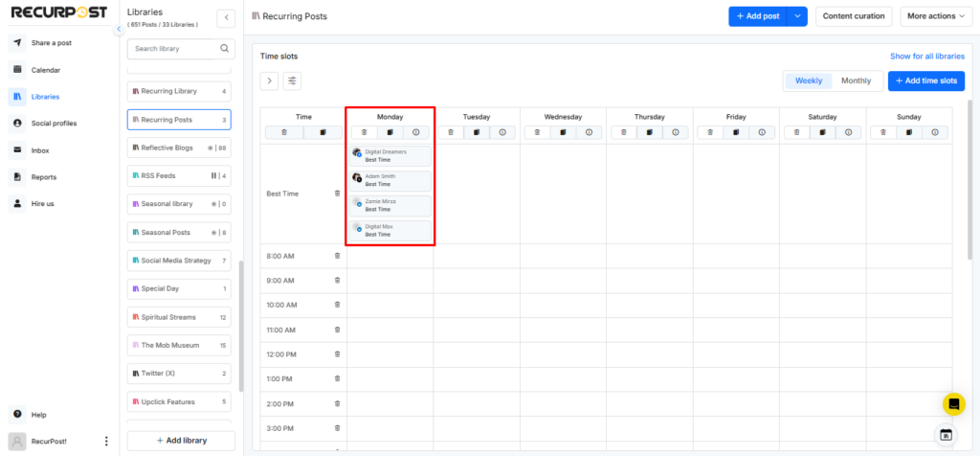Open time slot filter settings
This screenshot has height=456, width=980.
[x=292, y=80]
